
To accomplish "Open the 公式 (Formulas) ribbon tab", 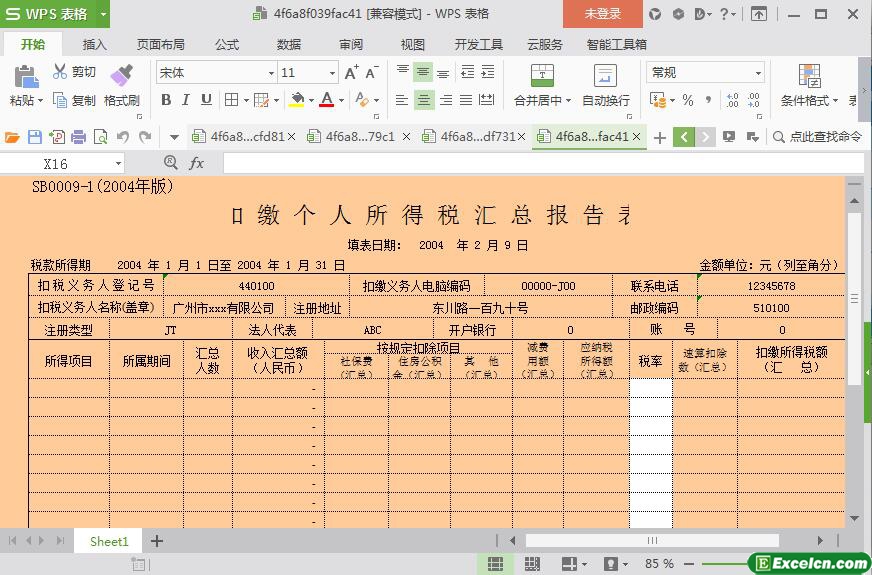I will pos(227,44).
